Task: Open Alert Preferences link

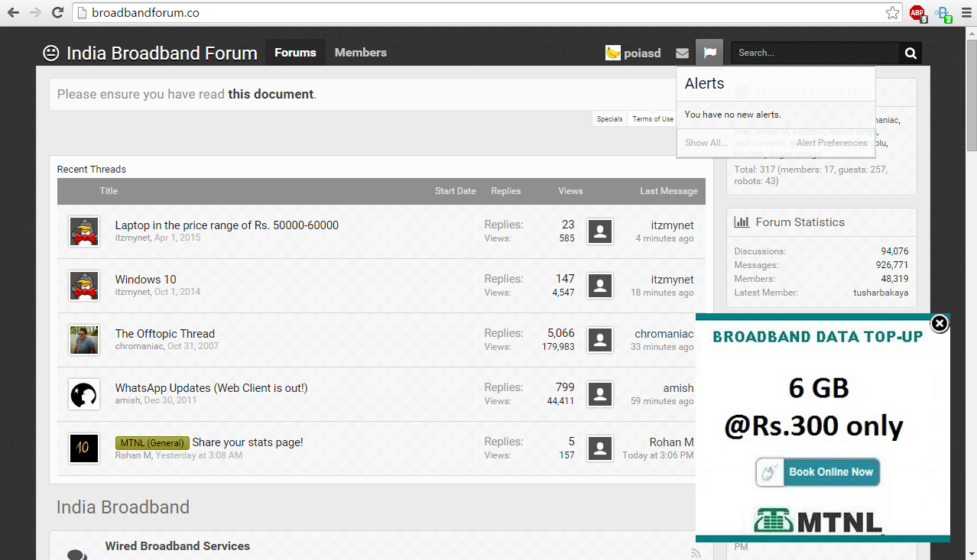Action: click(x=831, y=143)
